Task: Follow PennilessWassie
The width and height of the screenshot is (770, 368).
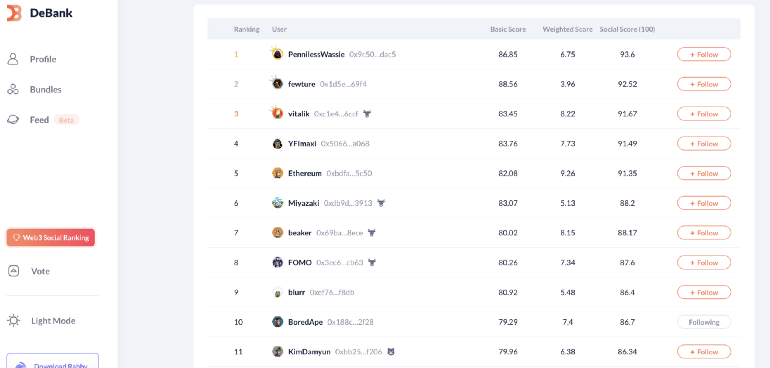Action: [x=704, y=55]
